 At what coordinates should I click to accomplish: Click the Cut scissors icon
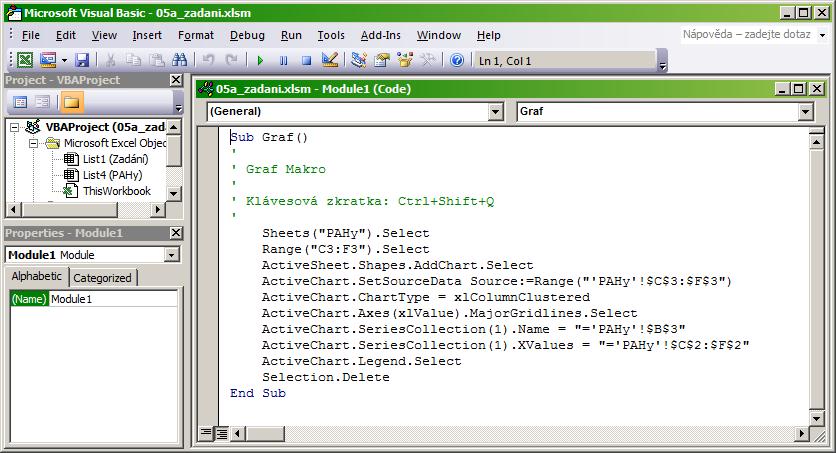tap(110, 60)
